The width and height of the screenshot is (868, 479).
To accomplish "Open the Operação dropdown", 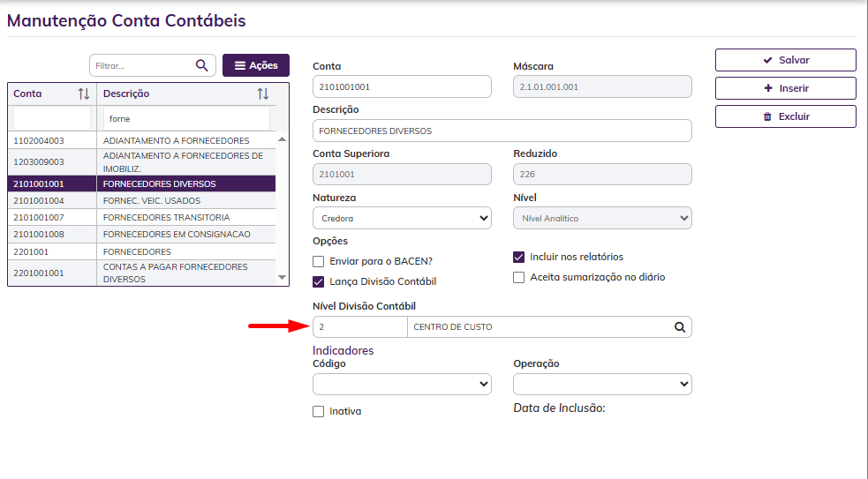I will pyautogui.click(x=602, y=384).
